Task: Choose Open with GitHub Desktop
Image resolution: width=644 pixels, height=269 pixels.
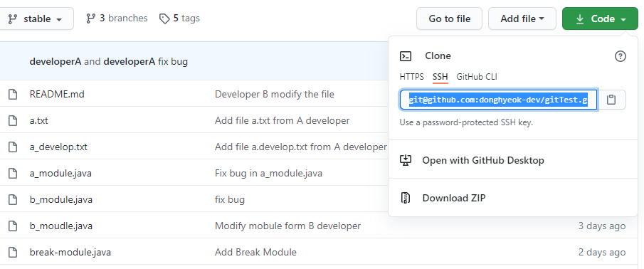Action: point(483,160)
